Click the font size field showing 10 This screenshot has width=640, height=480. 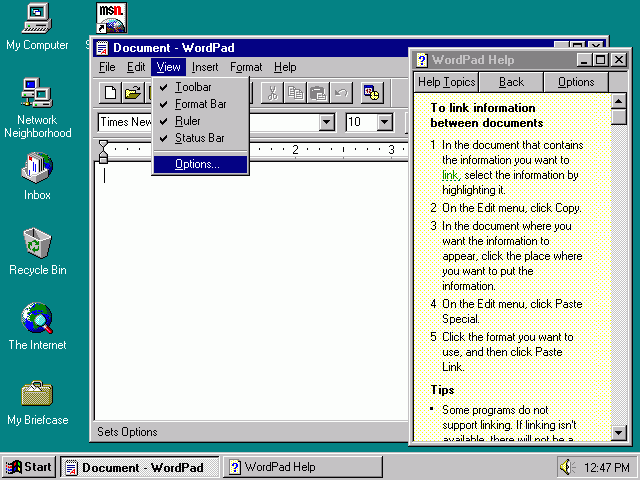(x=362, y=122)
